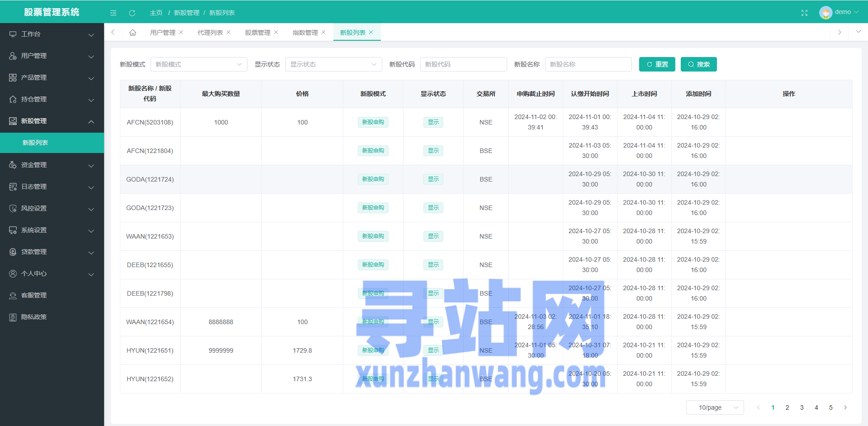Image resolution: width=868 pixels, height=426 pixels.
Task: Collapse the sidebar with the menu fold icon
Action: [113, 13]
